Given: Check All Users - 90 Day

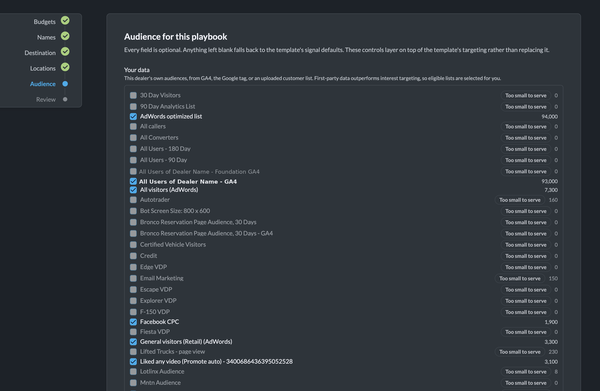Looking at the screenshot, I should point(133,160).
